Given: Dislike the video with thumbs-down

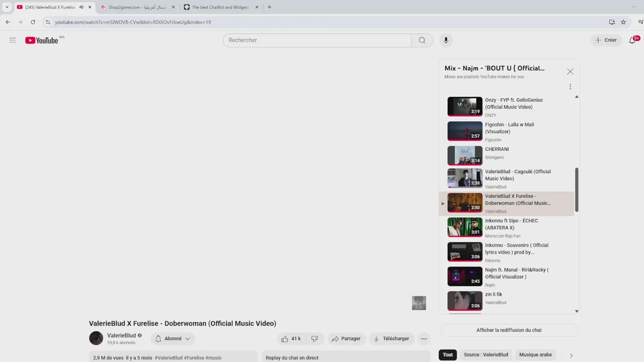Looking at the screenshot, I should [x=314, y=339].
